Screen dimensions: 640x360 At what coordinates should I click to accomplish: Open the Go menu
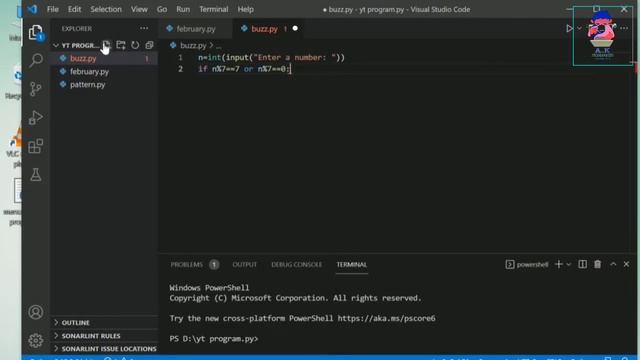(162, 9)
